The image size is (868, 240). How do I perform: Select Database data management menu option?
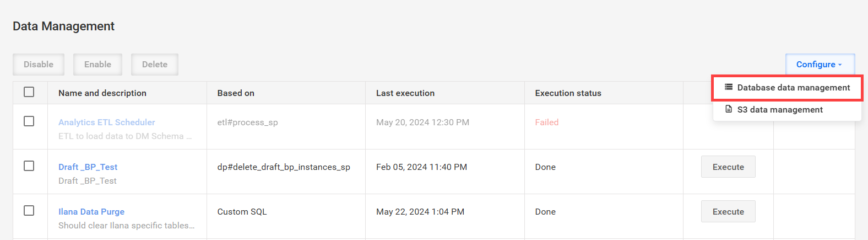click(x=787, y=88)
